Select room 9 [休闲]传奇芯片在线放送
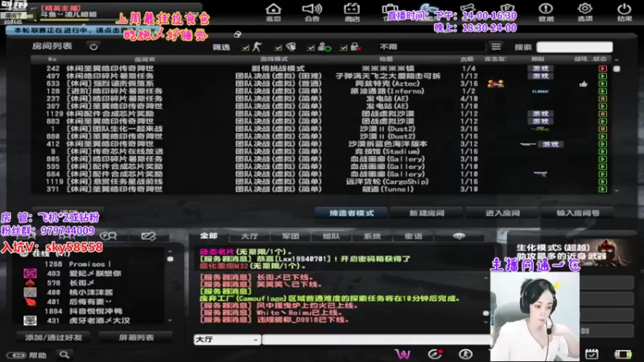 320,151
